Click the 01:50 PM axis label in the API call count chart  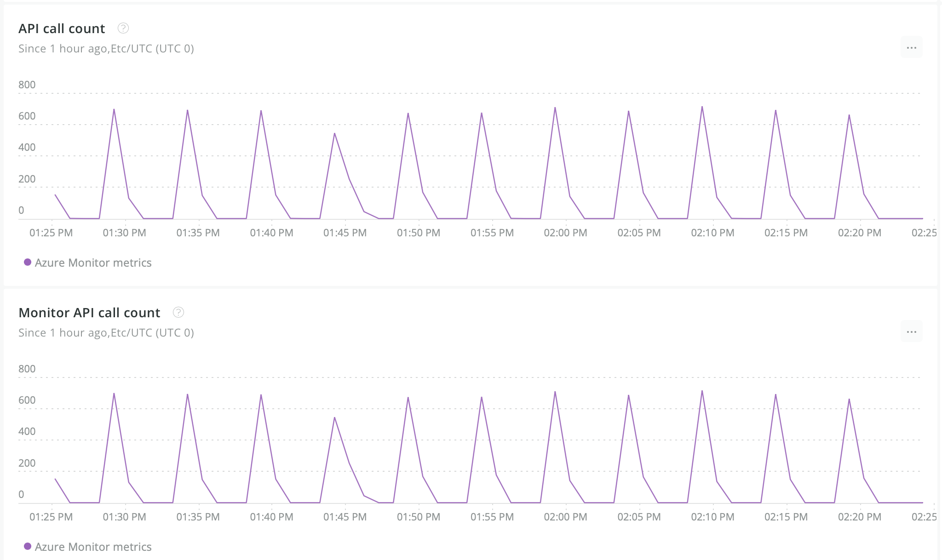[419, 233]
